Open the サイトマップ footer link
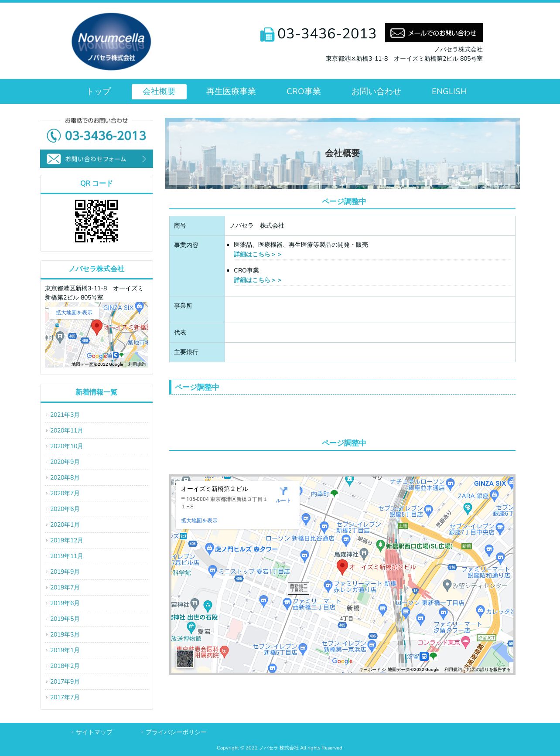The width and height of the screenshot is (560, 756). tap(94, 732)
